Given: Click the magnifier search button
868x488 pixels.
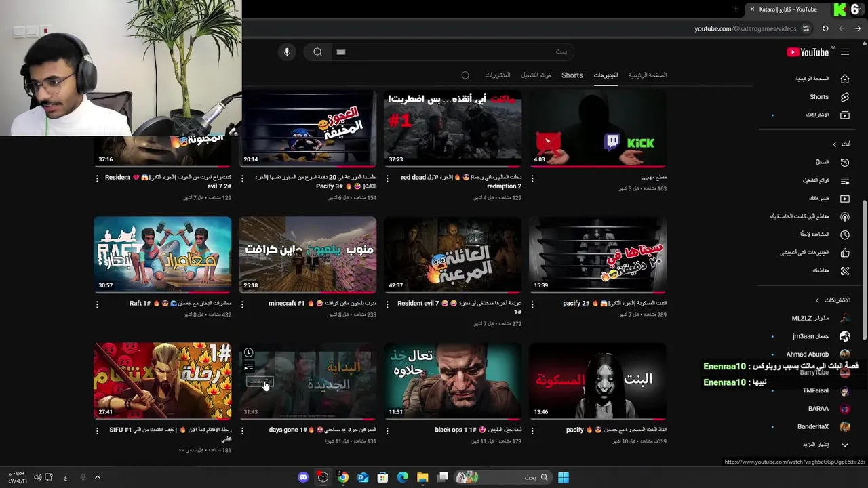Looking at the screenshot, I should 317,52.
